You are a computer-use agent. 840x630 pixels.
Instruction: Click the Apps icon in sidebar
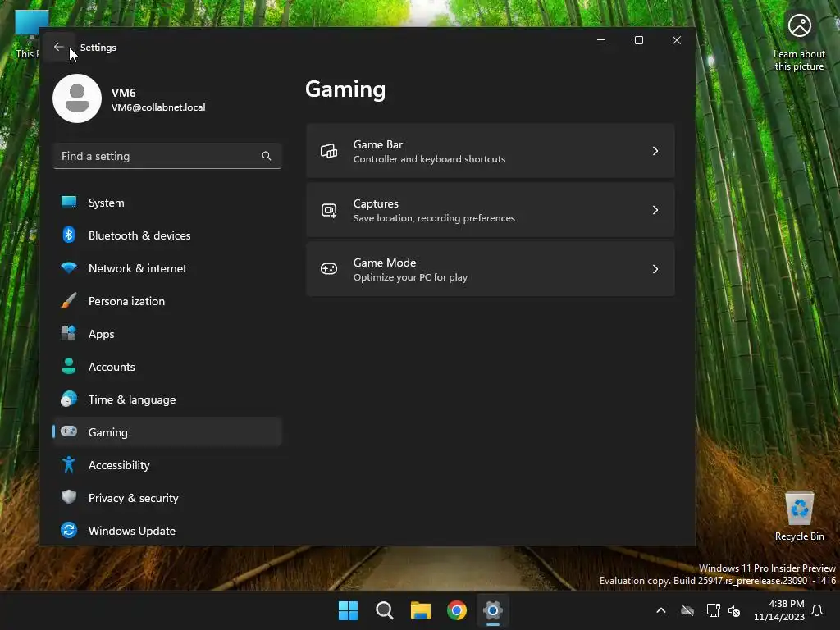coord(69,333)
